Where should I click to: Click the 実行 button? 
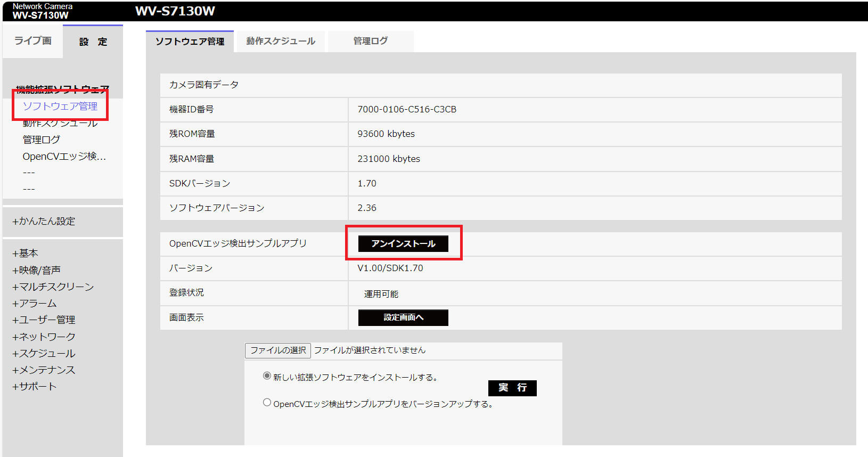pyautogui.click(x=512, y=388)
